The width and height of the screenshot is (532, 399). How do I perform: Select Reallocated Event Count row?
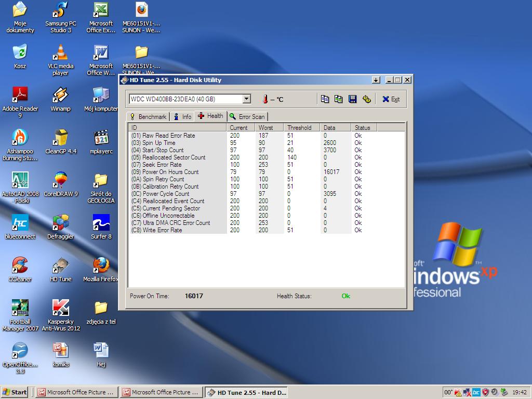[267, 201]
